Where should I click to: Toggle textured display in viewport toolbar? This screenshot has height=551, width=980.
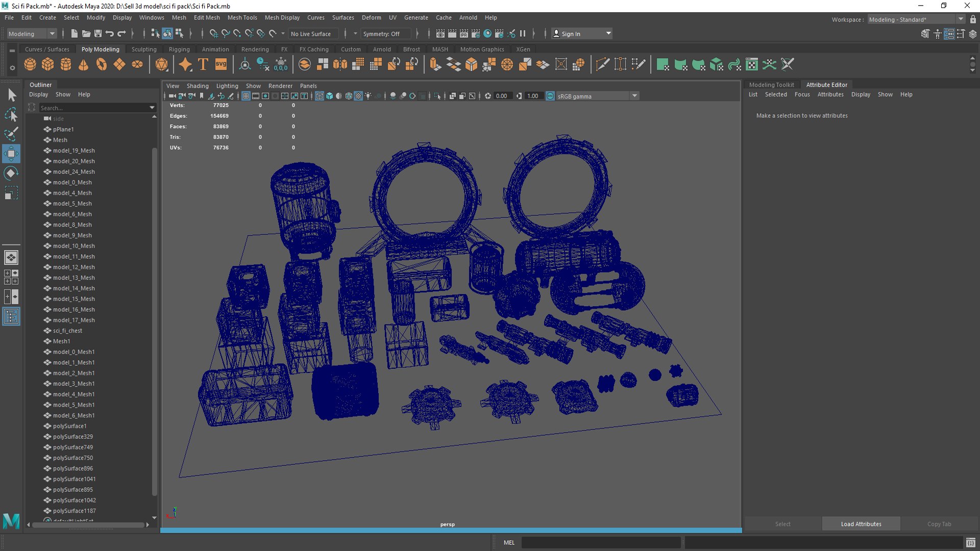click(x=358, y=96)
